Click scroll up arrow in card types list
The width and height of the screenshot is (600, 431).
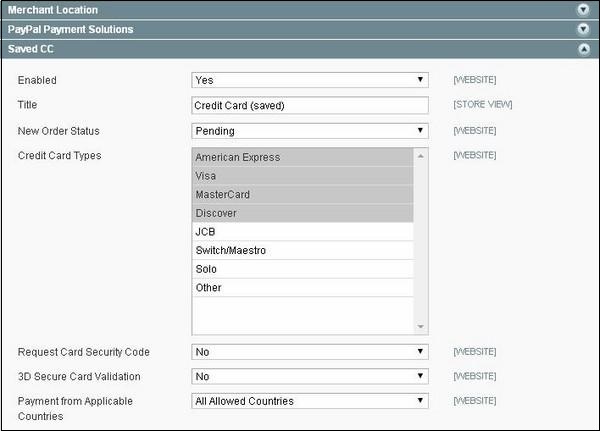point(421,156)
